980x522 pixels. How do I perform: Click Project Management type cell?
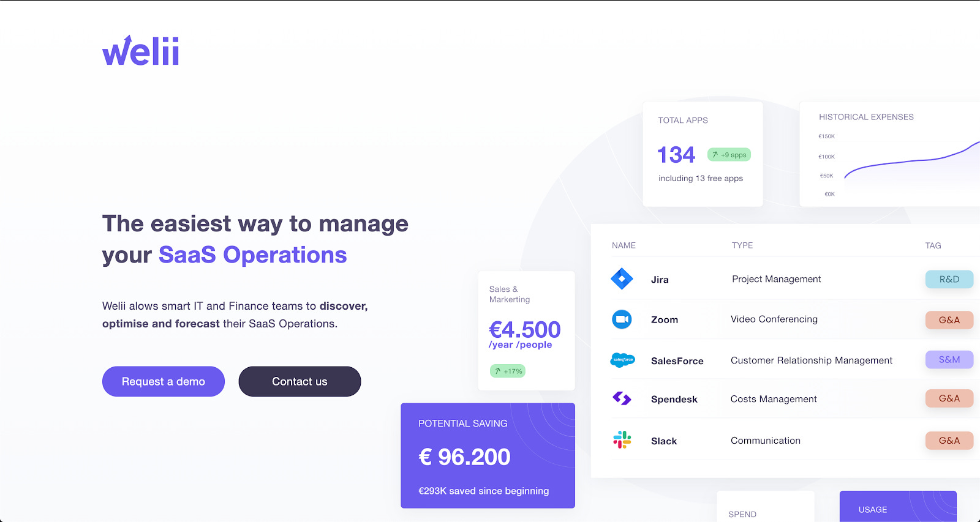tap(776, 279)
